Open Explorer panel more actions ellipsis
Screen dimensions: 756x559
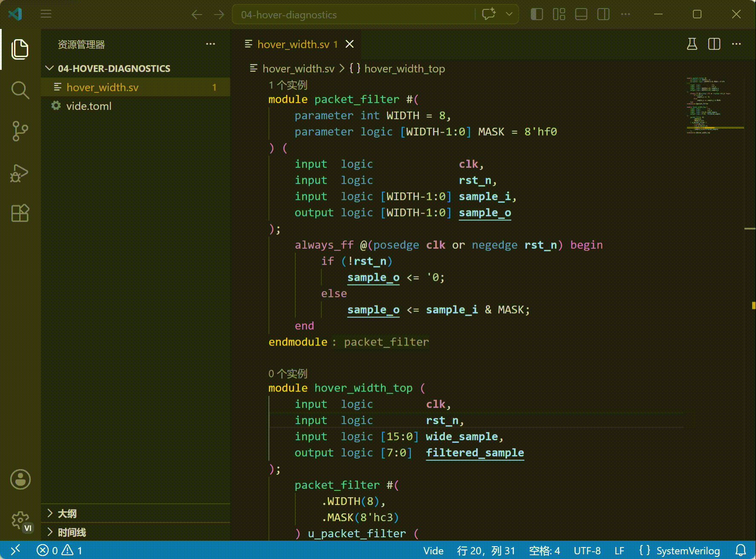click(x=211, y=44)
